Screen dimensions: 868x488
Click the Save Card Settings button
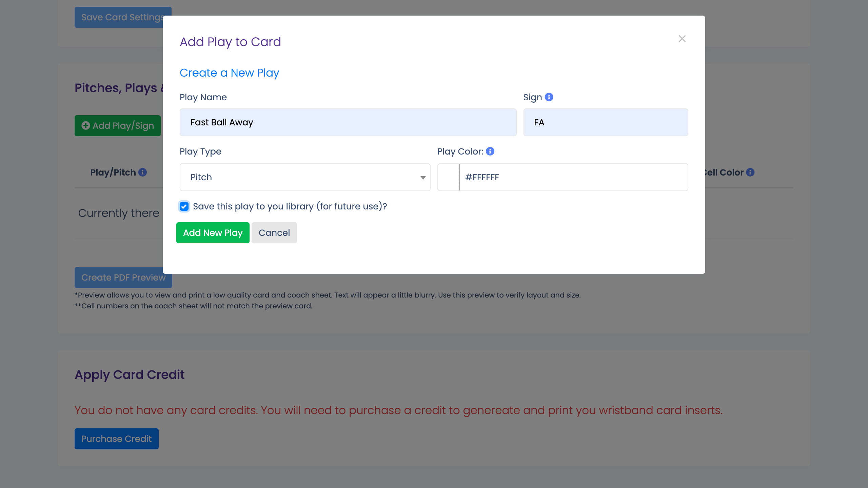(123, 17)
